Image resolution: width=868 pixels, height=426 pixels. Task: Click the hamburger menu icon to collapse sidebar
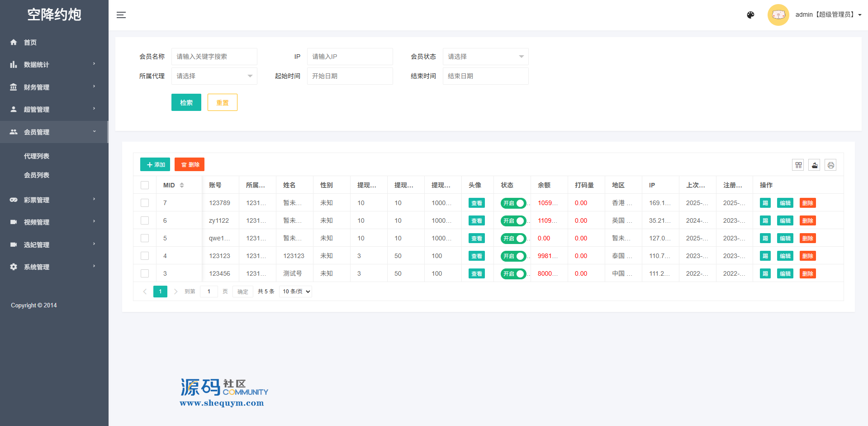pyautogui.click(x=121, y=15)
